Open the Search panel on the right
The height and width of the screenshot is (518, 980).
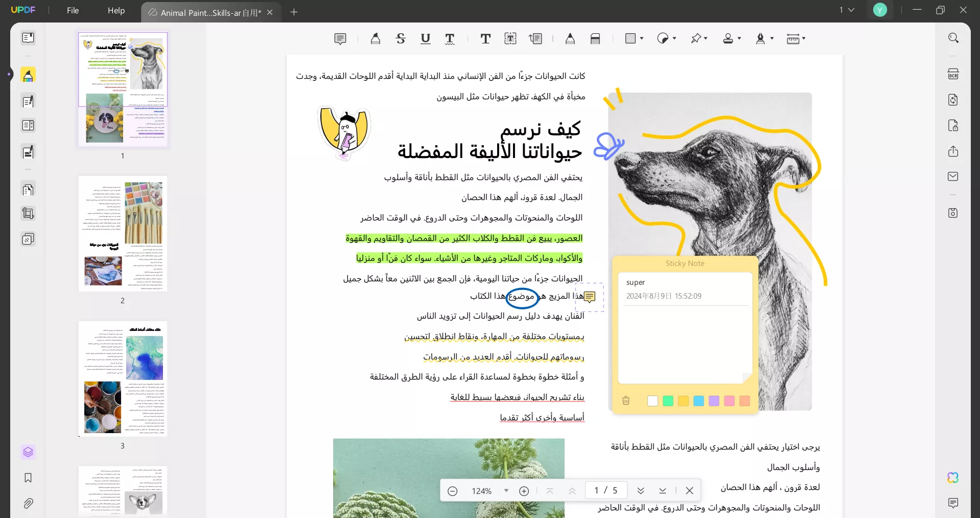click(x=953, y=38)
